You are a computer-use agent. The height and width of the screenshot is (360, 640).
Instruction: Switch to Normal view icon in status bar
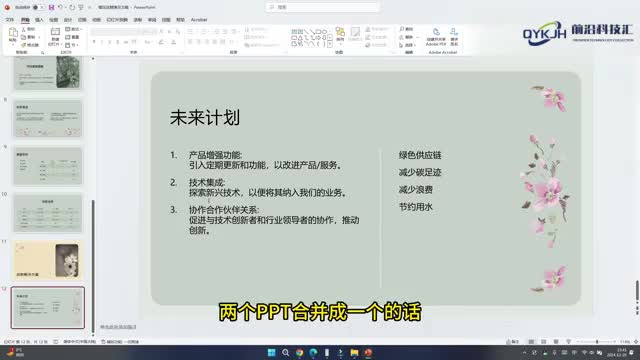point(531,342)
